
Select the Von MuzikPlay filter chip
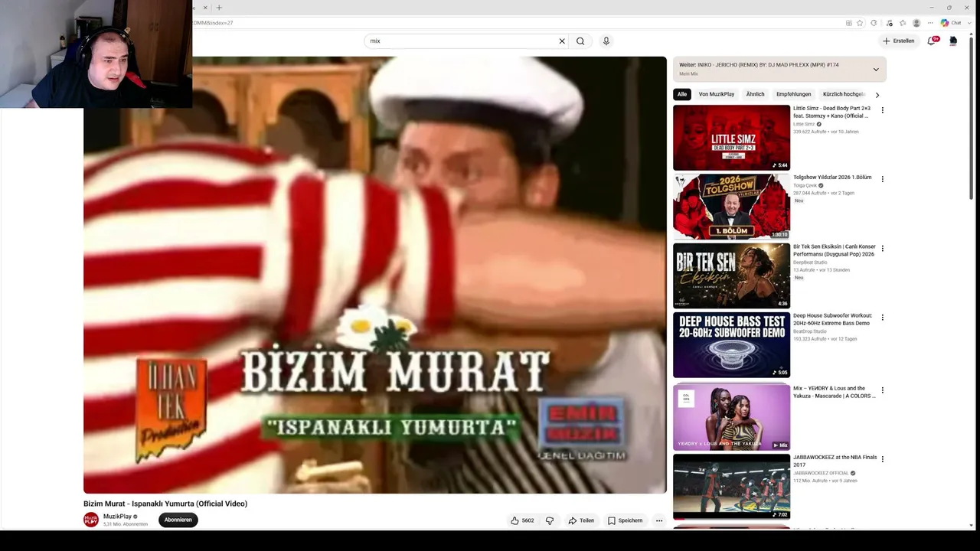click(717, 94)
